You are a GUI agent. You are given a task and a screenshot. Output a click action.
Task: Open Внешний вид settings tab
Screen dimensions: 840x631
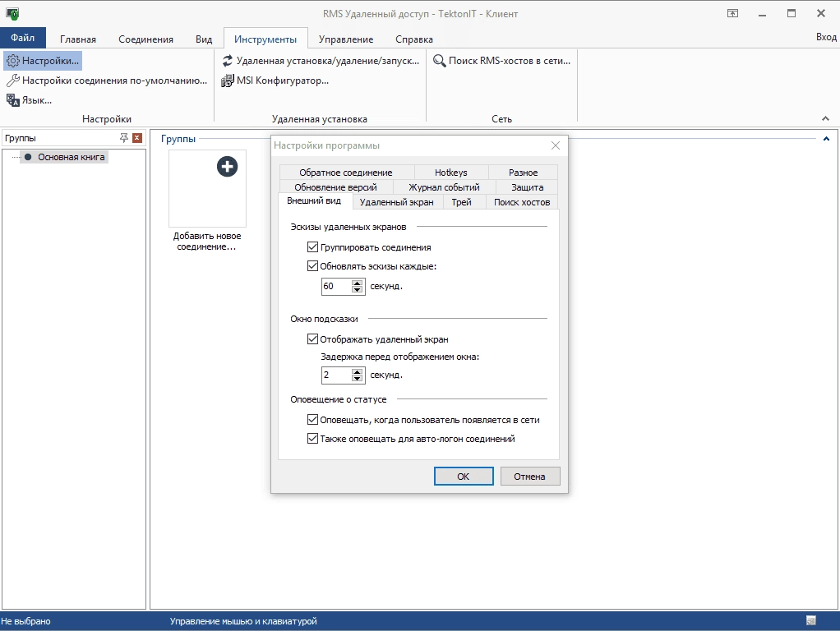click(x=314, y=200)
